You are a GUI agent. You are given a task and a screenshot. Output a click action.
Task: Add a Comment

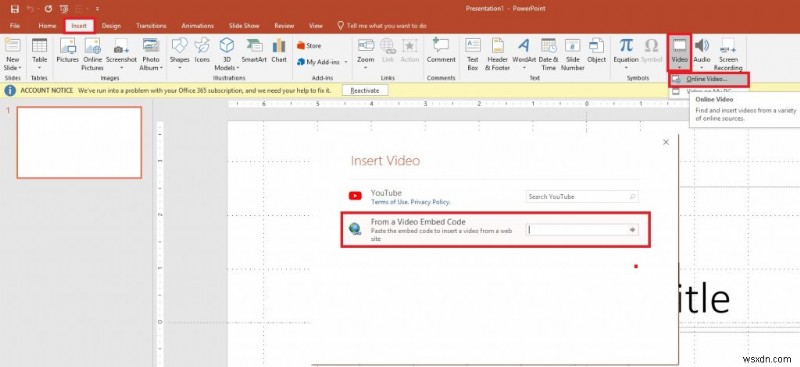441,51
